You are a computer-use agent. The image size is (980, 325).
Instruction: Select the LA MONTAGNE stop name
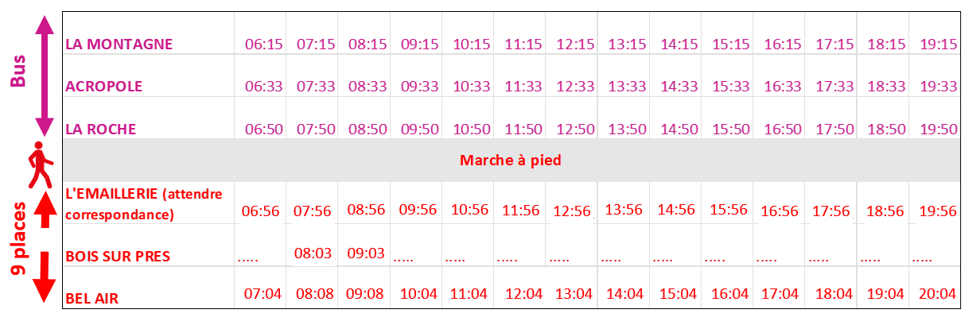119,44
